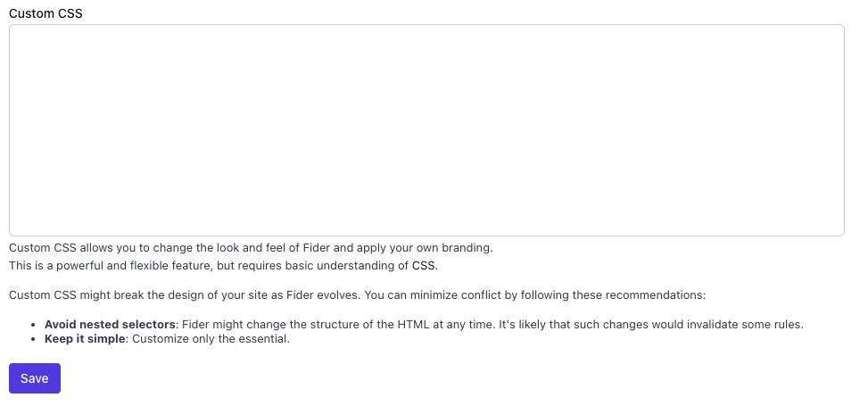Focus the Custom CSS text area

tap(426, 130)
